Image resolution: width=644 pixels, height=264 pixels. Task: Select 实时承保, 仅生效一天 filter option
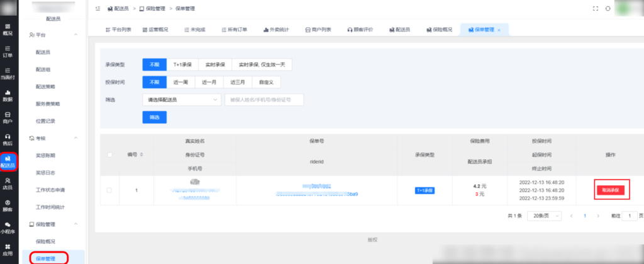tap(262, 64)
